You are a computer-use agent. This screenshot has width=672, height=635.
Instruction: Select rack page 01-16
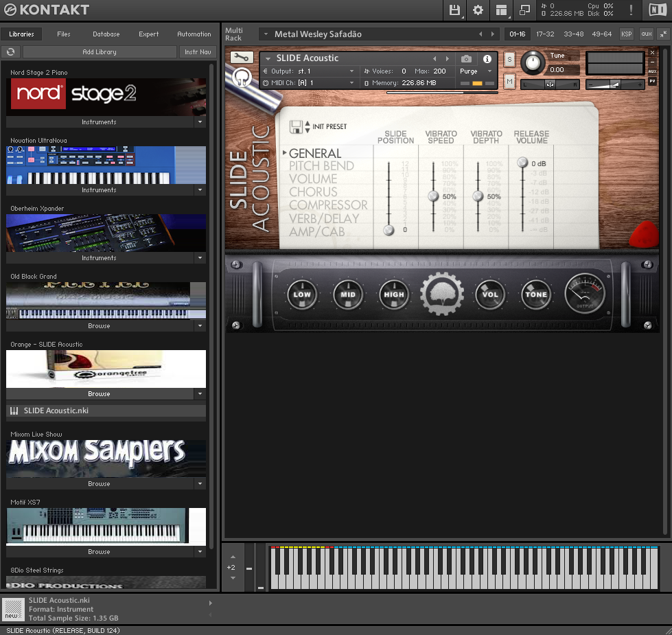[x=518, y=34]
